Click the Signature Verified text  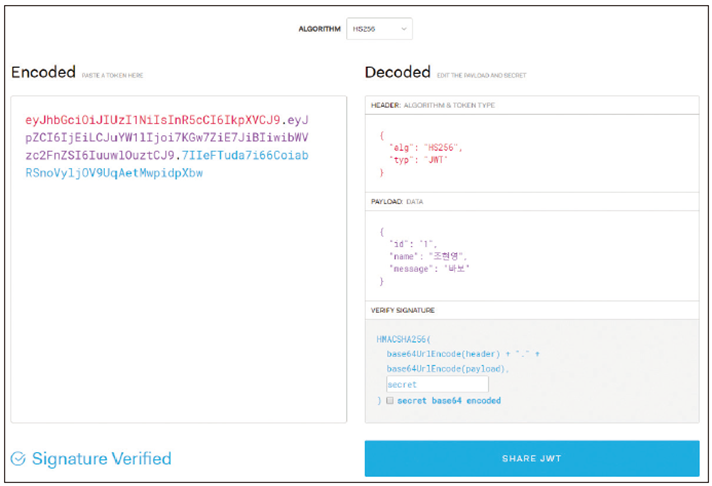coord(102,459)
